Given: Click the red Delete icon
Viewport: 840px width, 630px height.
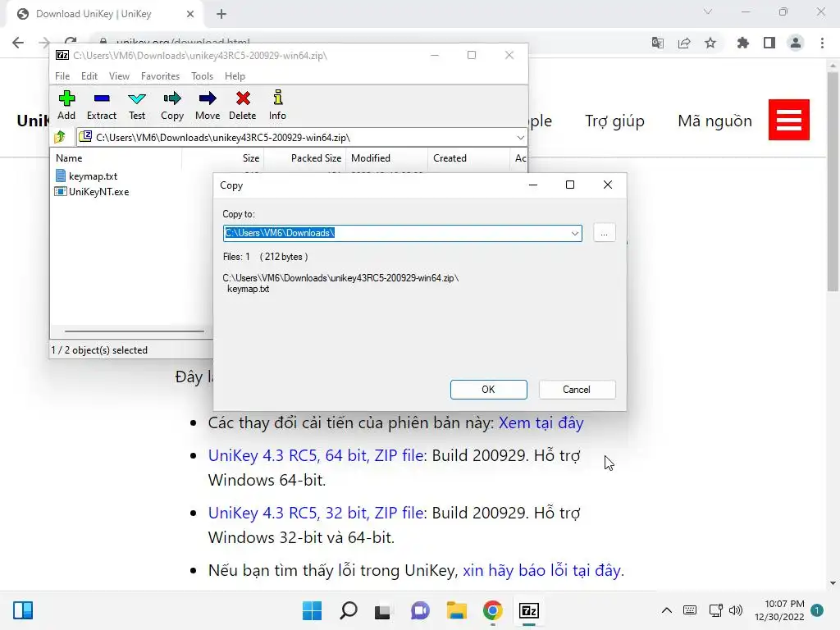Looking at the screenshot, I should tap(243, 105).
